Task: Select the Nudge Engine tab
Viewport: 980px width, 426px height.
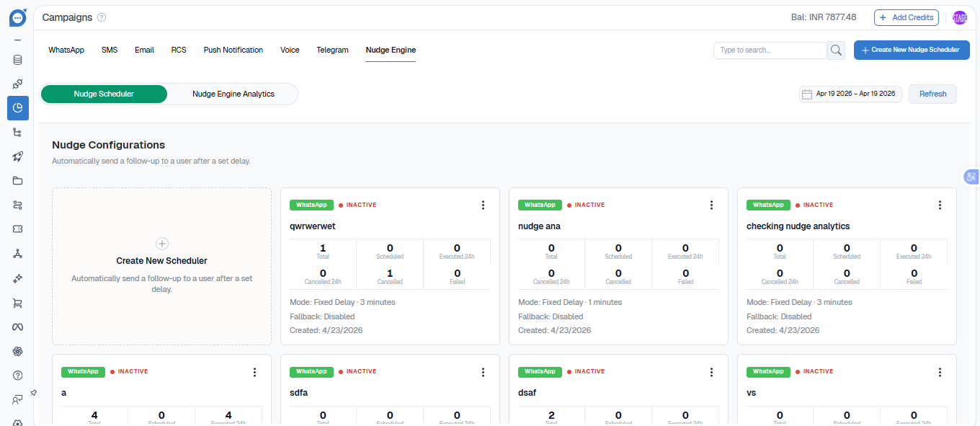Action: (x=391, y=50)
